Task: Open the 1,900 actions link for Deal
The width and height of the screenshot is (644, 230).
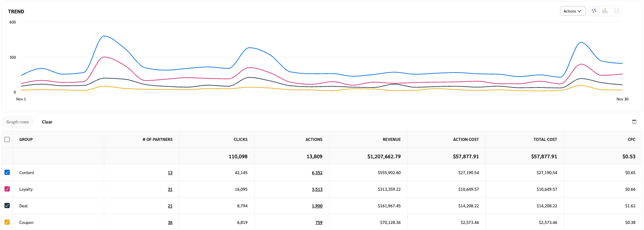Action: (x=317, y=206)
